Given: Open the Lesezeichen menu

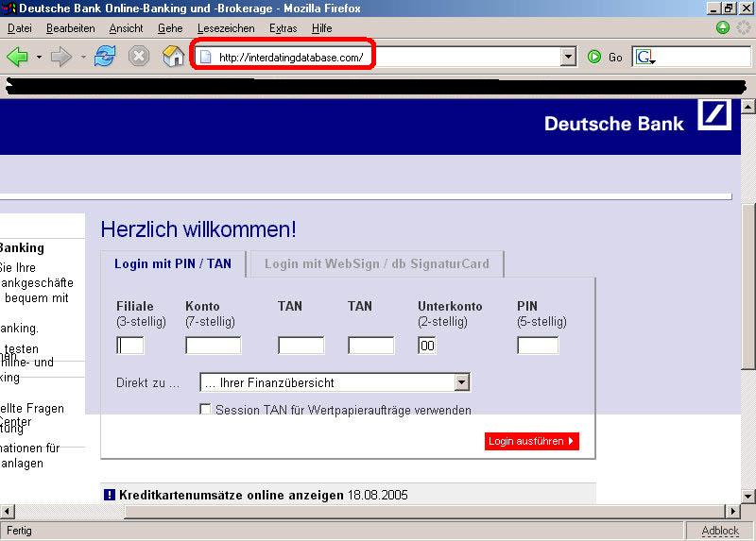Looking at the screenshot, I should tap(226, 28).
